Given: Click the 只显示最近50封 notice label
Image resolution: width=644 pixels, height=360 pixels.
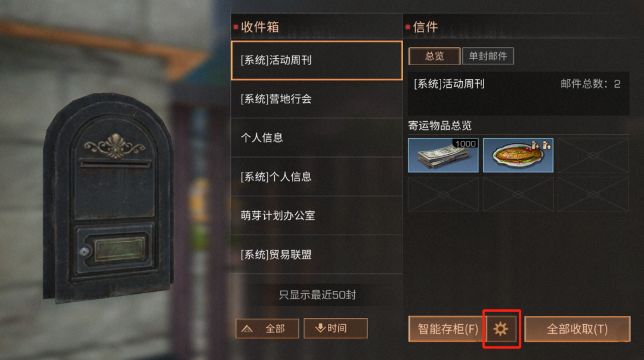Looking at the screenshot, I should 317,294.
